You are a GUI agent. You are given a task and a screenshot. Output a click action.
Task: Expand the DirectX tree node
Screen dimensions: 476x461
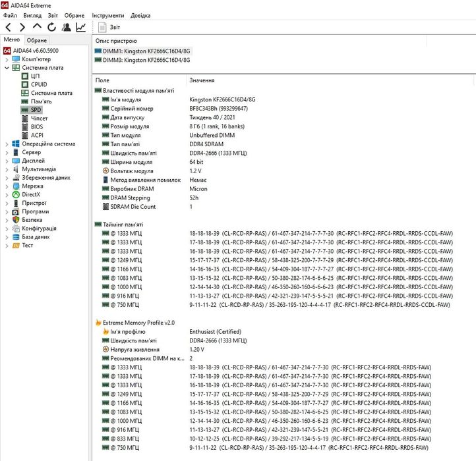click(x=7, y=195)
